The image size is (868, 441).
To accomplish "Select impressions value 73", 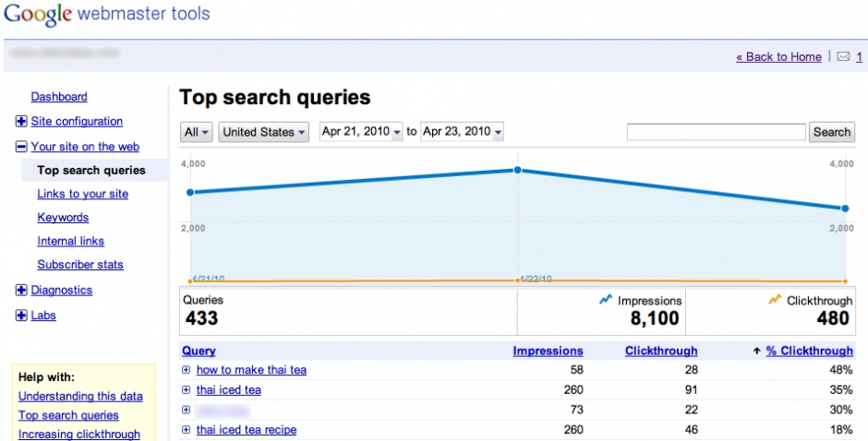I will pos(576,410).
